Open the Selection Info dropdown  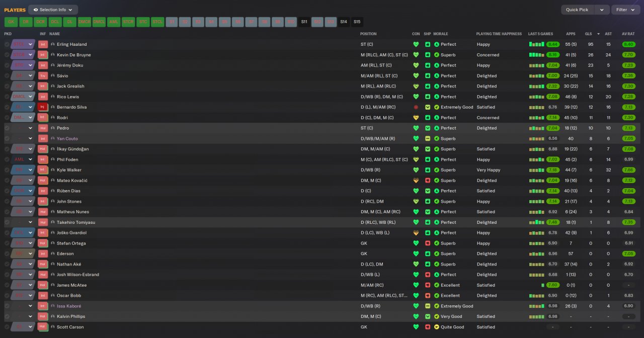[x=53, y=10]
